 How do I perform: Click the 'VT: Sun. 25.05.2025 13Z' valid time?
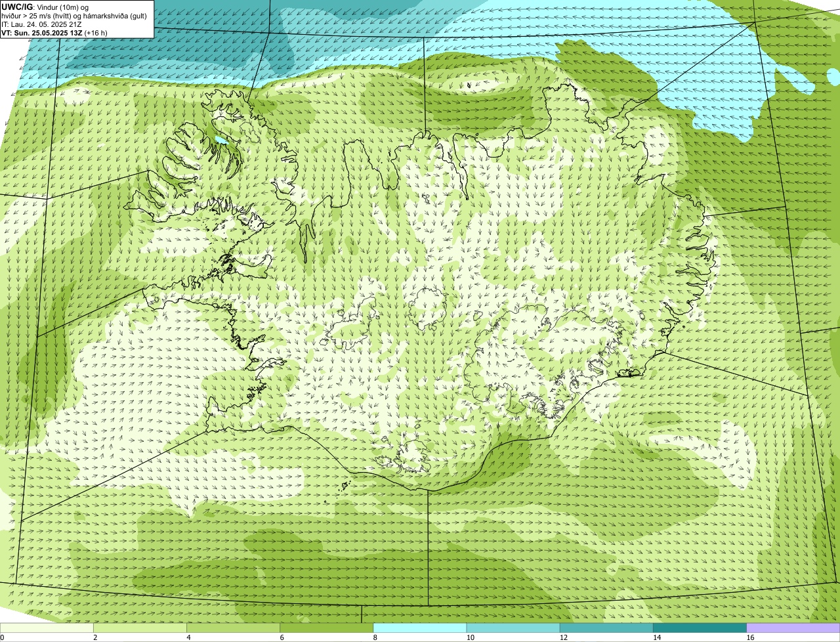click(41, 33)
